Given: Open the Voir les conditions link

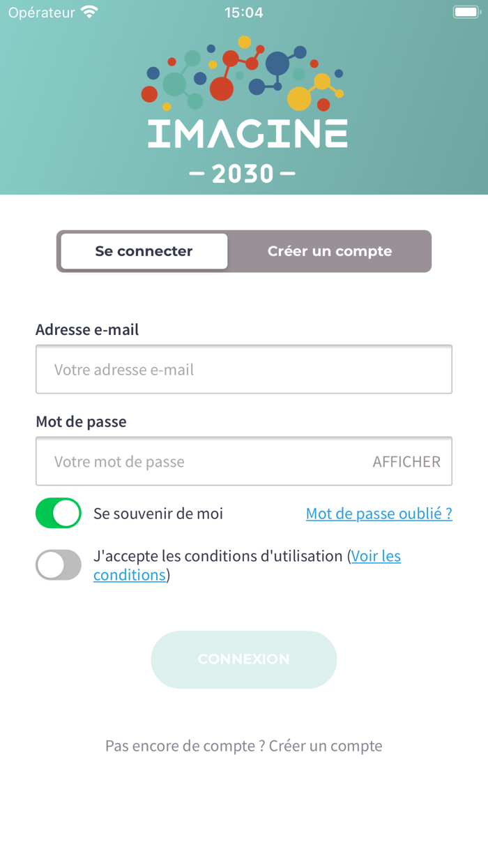Looking at the screenshot, I should [376, 557].
